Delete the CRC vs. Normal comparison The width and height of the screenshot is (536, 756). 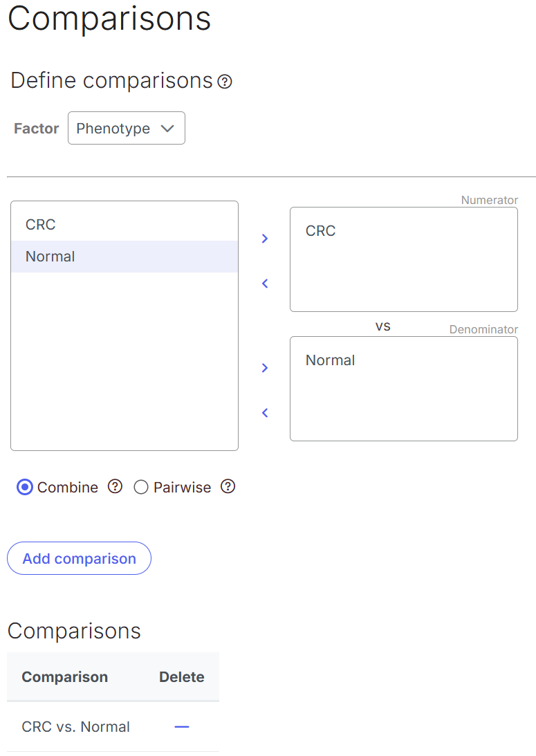(182, 726)
